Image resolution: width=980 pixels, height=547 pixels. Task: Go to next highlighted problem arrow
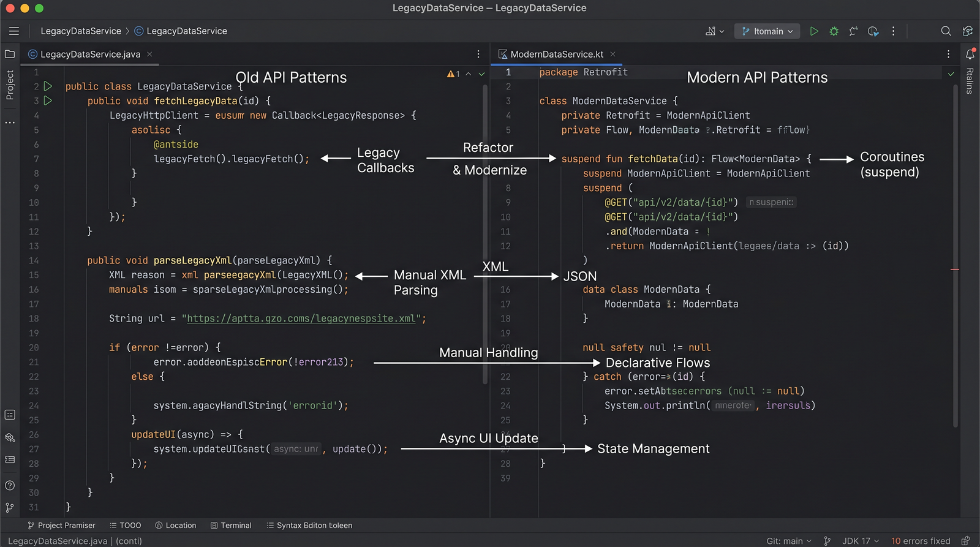(x=481, y=74)
